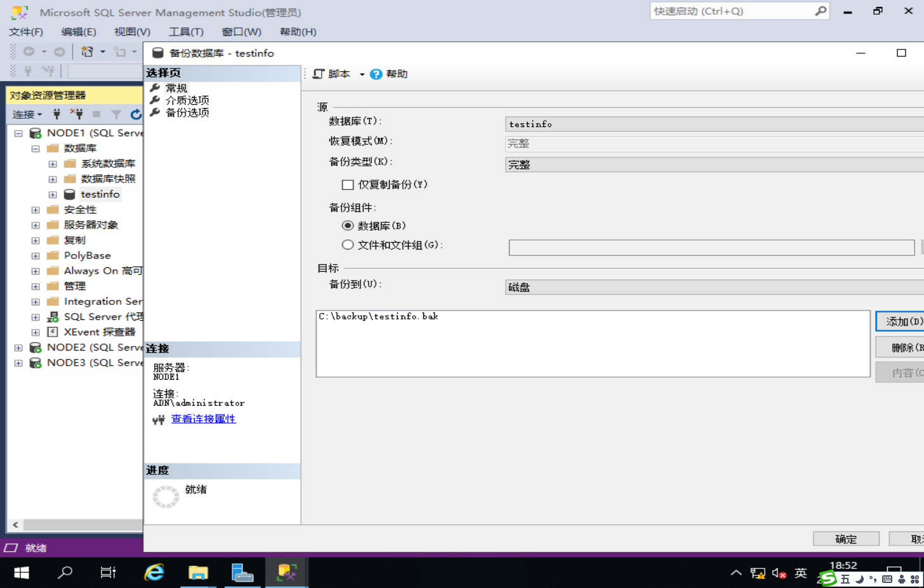Click the taskbar search magnifier
Viewport: 924px width, 588px height.
coord(65,573)
